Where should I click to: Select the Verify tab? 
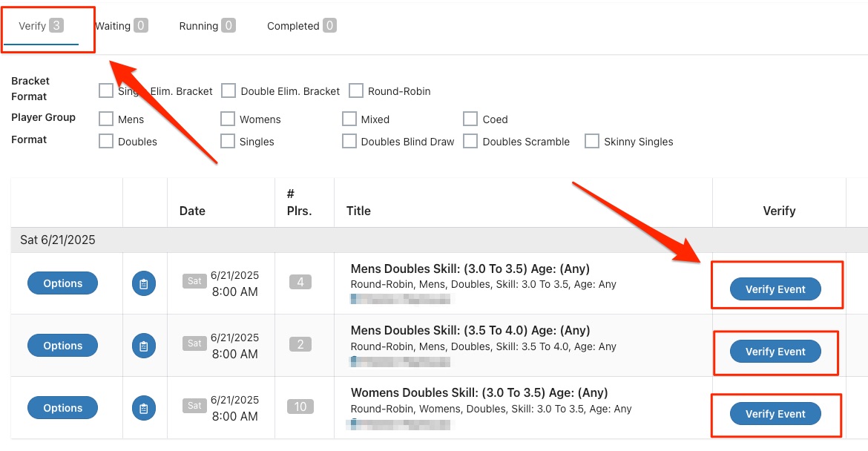point(41,26)
